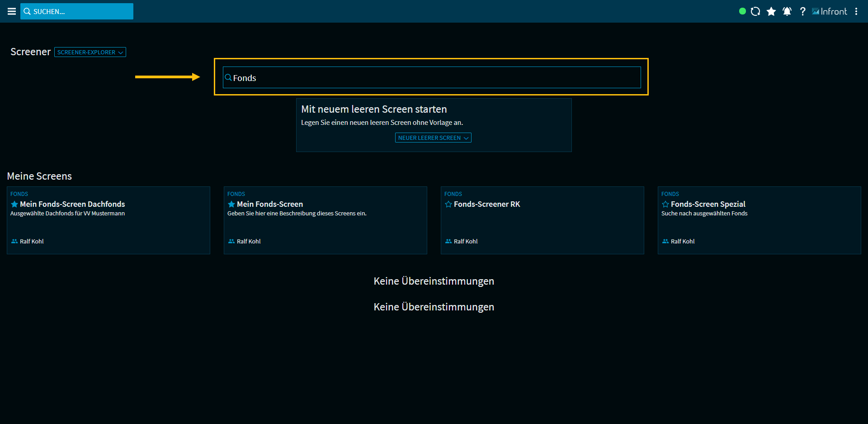Open the Fonds-Screener RK title
Image resolution: width=868 pixels, height=424 pixels.
[487, 204]
